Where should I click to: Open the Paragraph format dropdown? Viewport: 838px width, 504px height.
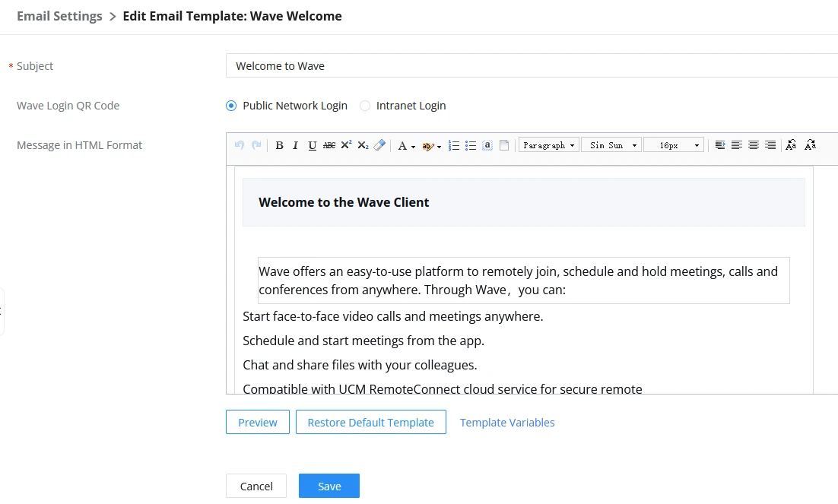click(x=549, y=145)
